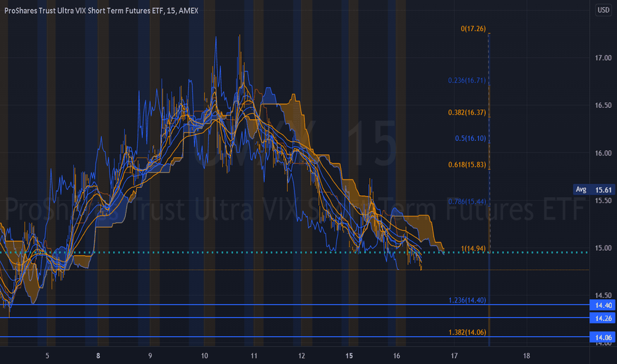Select the 0.618(15.83) Fibonacci label

pyautogui.click(x=467, y=165)
